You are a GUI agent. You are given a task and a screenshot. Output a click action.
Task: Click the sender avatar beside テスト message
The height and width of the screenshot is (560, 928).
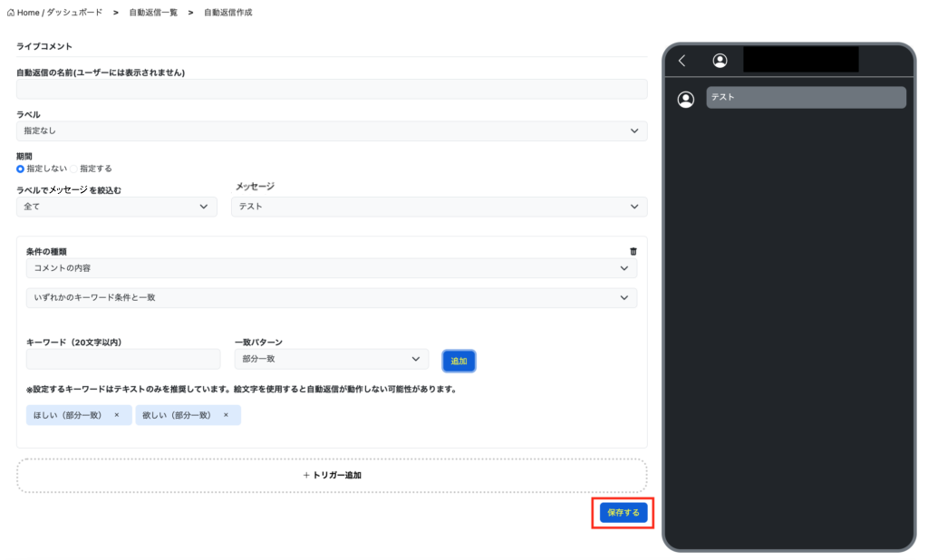686,100
